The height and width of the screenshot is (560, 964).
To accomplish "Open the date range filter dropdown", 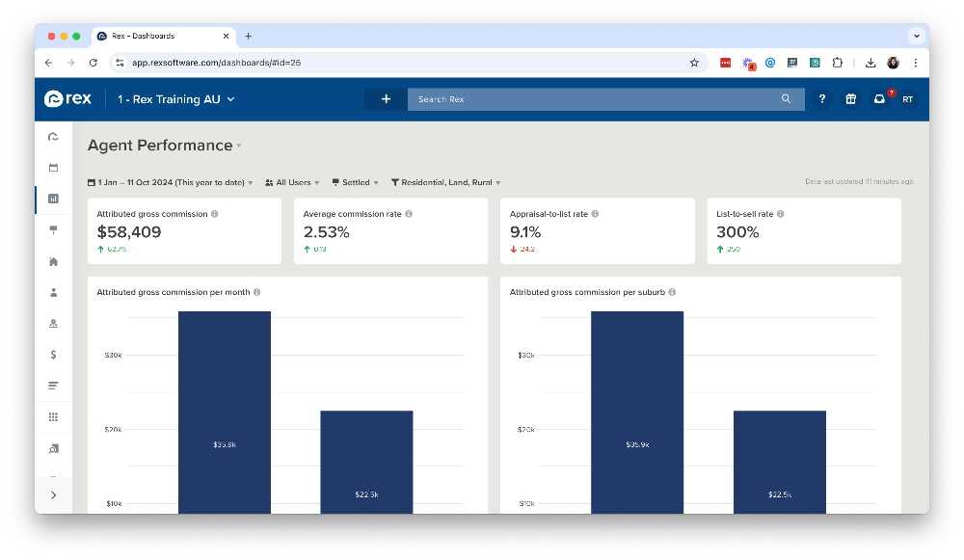I will (x=171, y=182).
